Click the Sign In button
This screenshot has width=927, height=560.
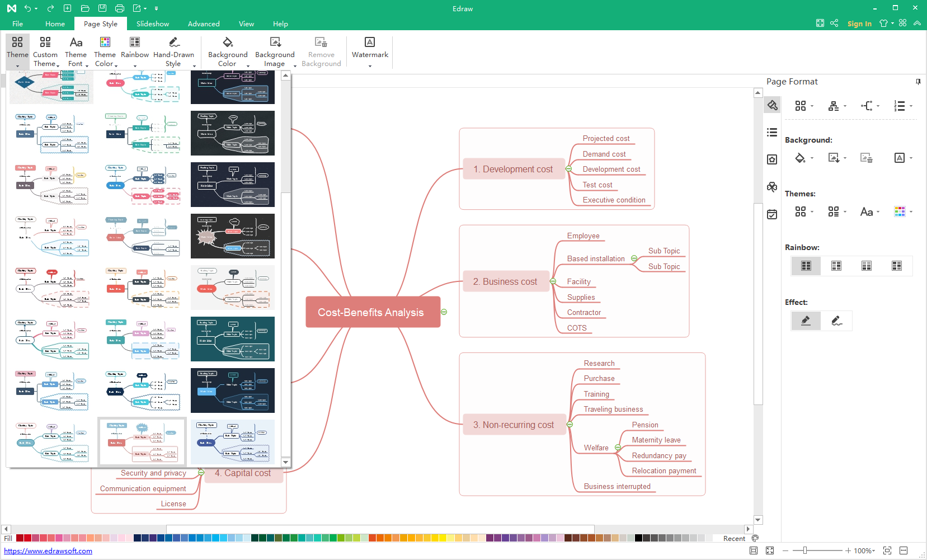(x=859, y=24)
